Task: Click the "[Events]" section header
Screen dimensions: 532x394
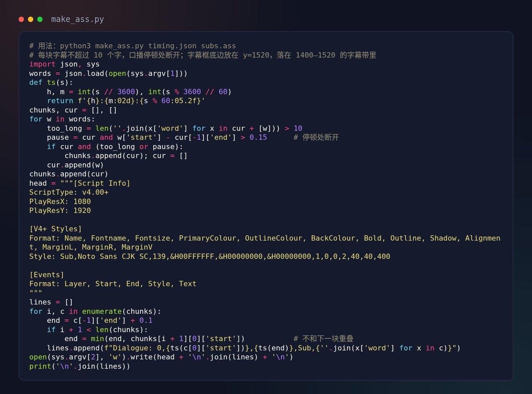Action: [47, 275]
